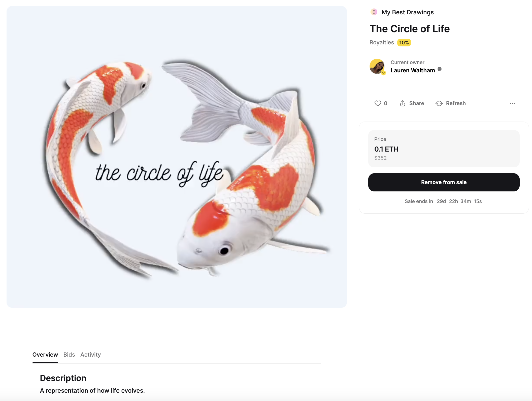
Task: Switch to the Bids tab
Action: [69, 355]
